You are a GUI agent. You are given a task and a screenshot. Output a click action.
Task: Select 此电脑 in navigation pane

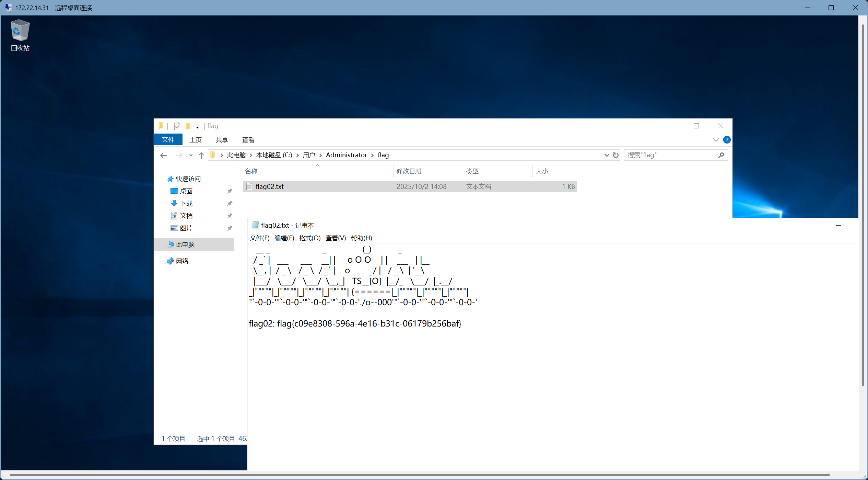(x=185, y=244)
